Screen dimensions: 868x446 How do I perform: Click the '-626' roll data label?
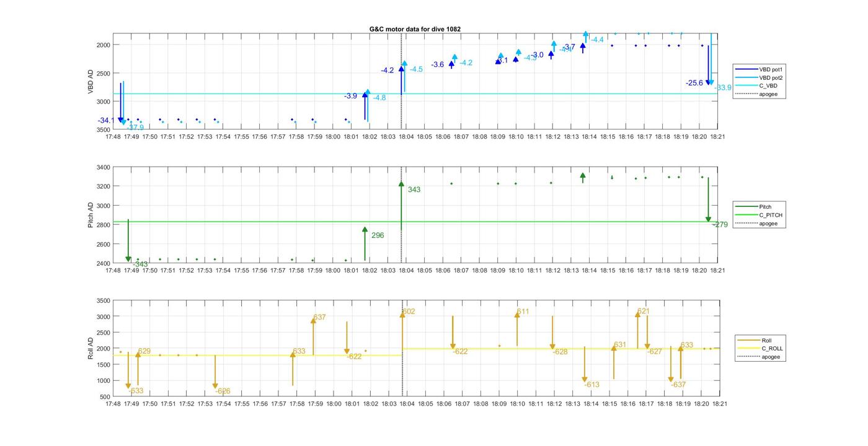point(223,391)
